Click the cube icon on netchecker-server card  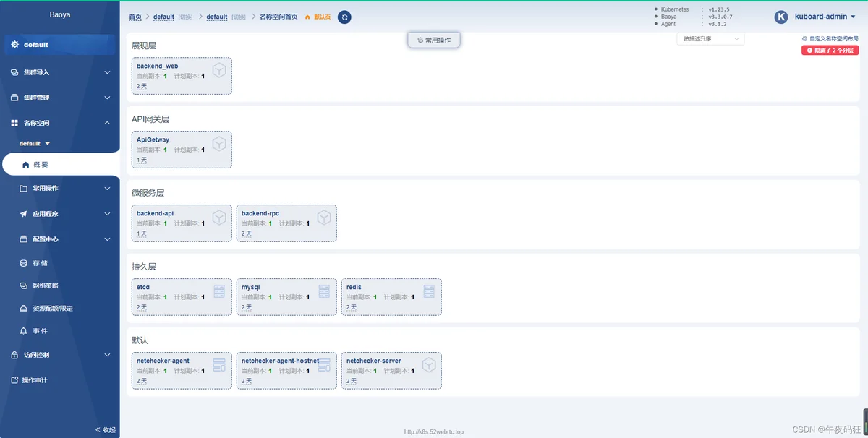[x=429, y=365]
